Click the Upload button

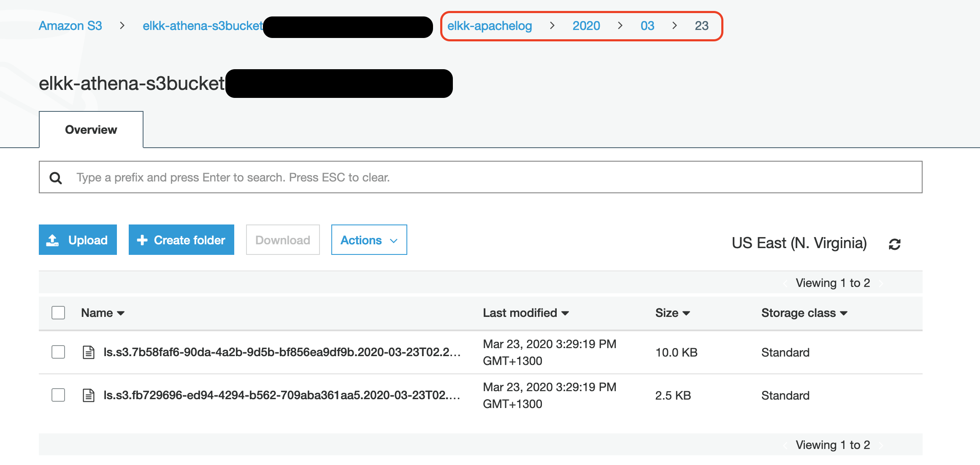(x=78, y=240)
